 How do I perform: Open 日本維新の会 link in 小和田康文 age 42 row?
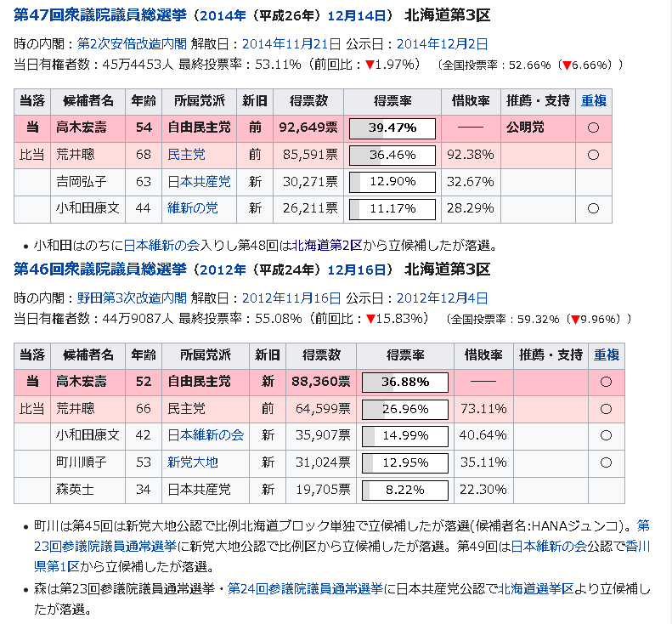tap(206, 436)
